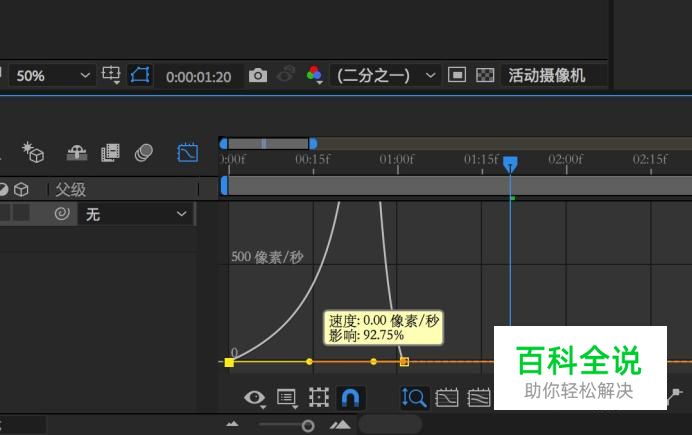This screenshot has height=435, width=692.
Task: Enable the draft 3D icon
Action: [x=33, y=152]
